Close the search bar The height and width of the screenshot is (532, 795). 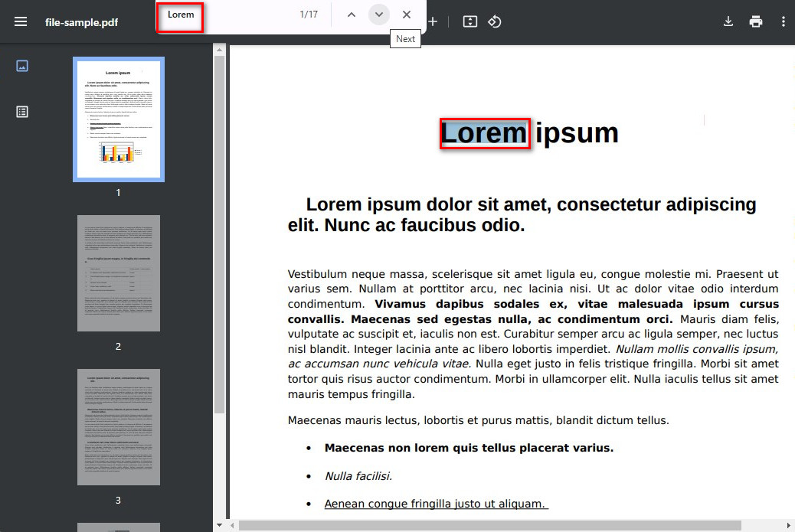pos(407,14)
